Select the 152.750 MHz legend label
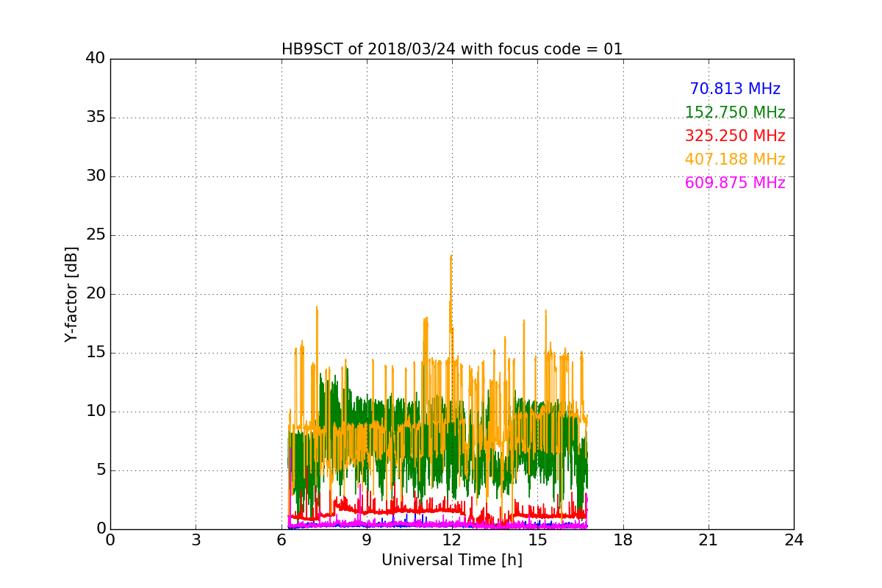Image resolution: width=882 pixels, height=588 pixels. click(x=735, y=112)
